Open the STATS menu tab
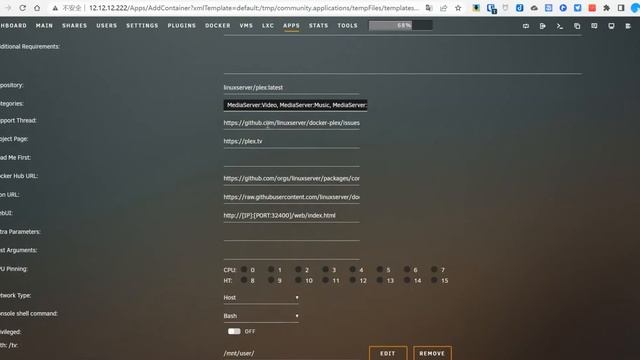This screenshot has width=640, height=360. pyautogui.click(x=318, y=25)
